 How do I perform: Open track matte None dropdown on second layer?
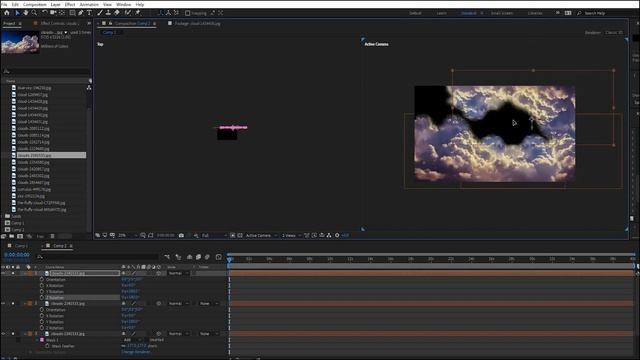pos(208,304)
